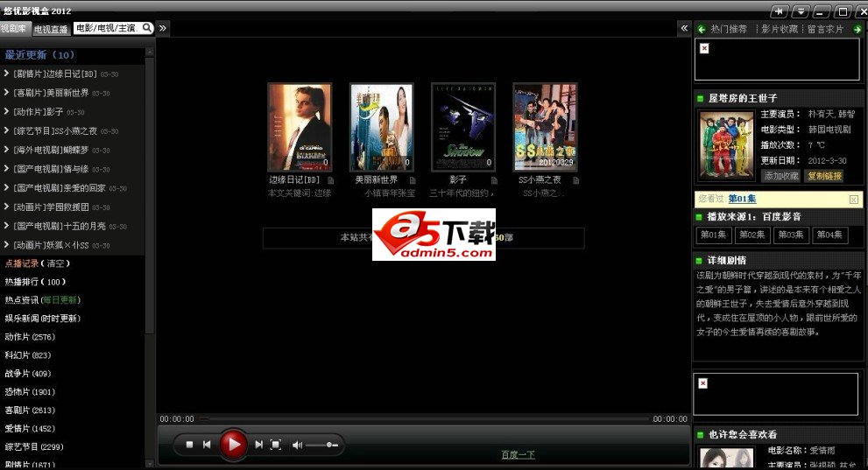Open 爱情片 (1452) category

click(x=30, y=428)
